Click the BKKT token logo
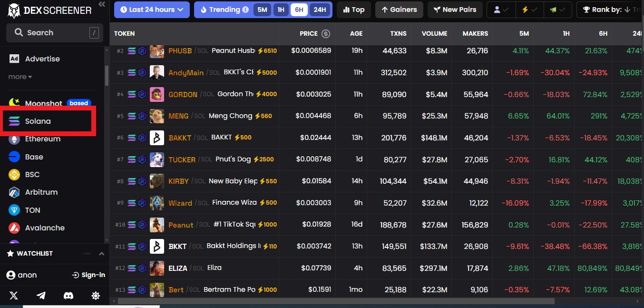 (x=157, y=246)
